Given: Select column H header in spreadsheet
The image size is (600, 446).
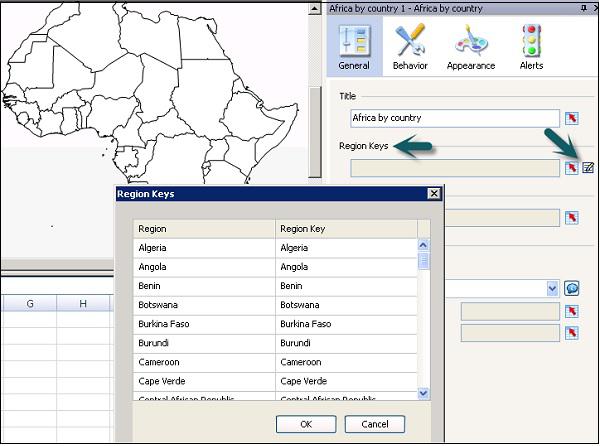Looking at the screenshot, I should pos(83,303).
